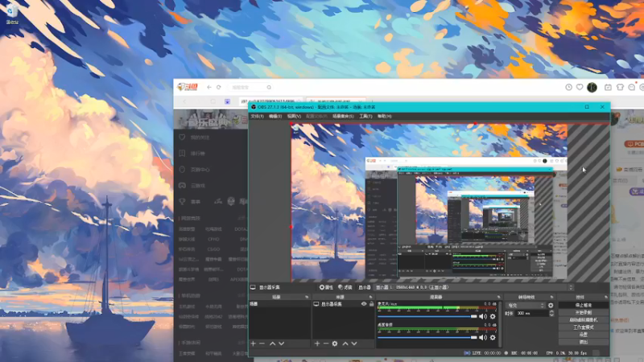644x362 pixels.
Task: Open the 工具(T) menu in OBS
Action: pos(365,117)
